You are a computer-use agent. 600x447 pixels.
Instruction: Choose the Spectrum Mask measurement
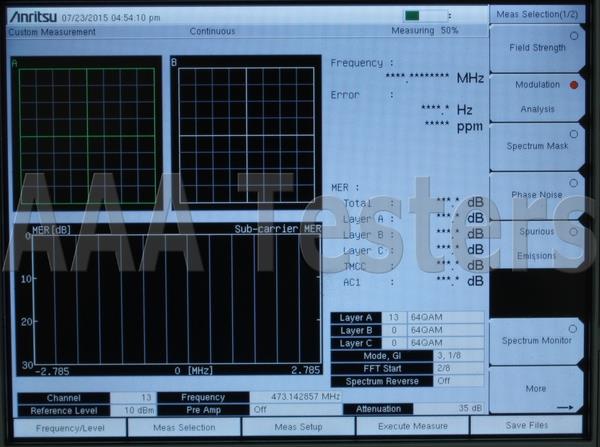(x=537, y=146)
